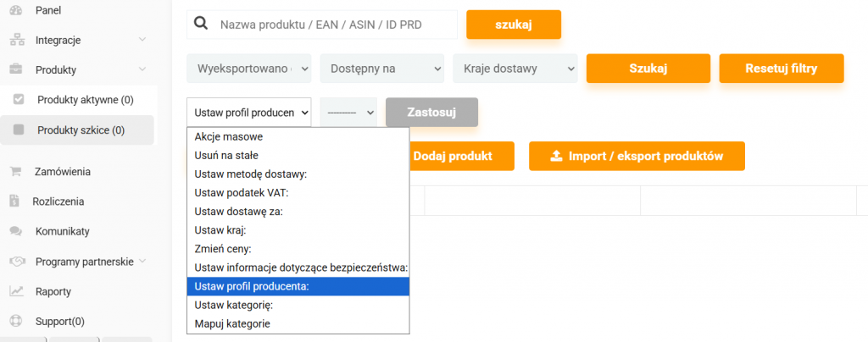Screen dimensions: 868x342
Task: Click the Support lifebuoy icon
Action: (x=16, y=322)
